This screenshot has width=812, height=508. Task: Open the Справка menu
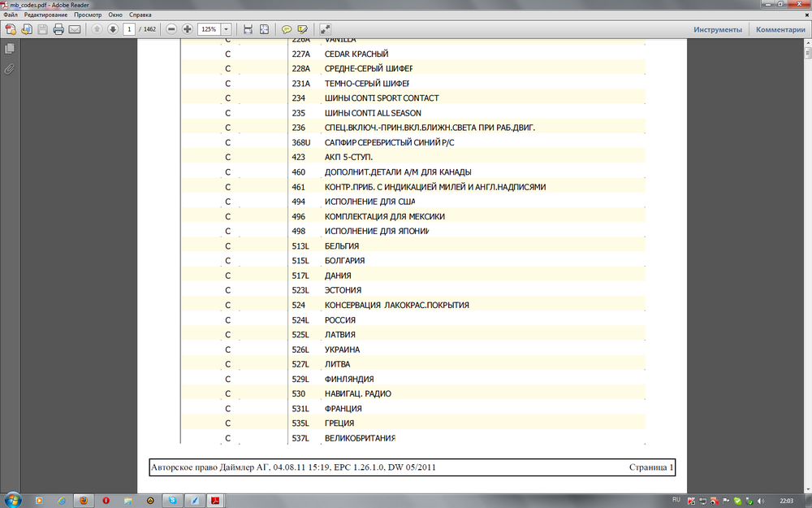[x=140, y=15]
